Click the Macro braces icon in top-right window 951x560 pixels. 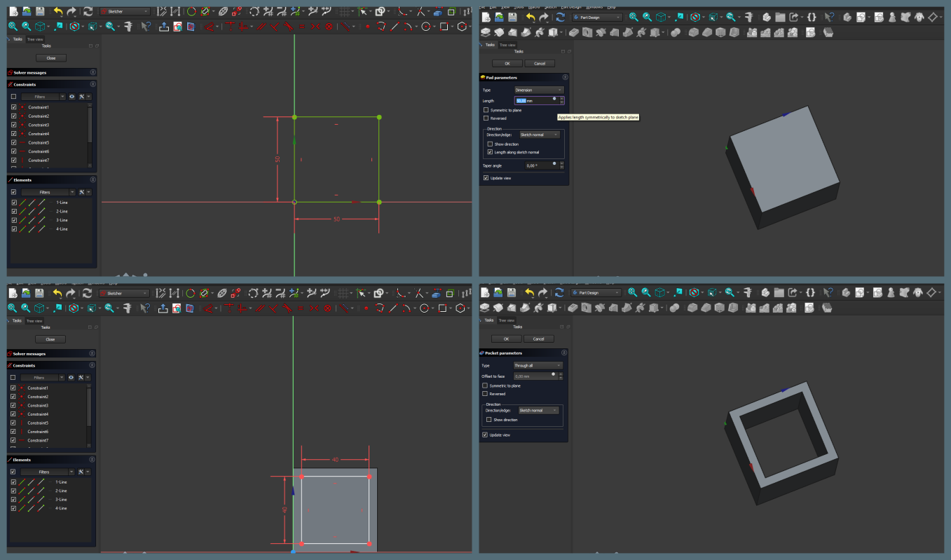click(x=812, y=17)
